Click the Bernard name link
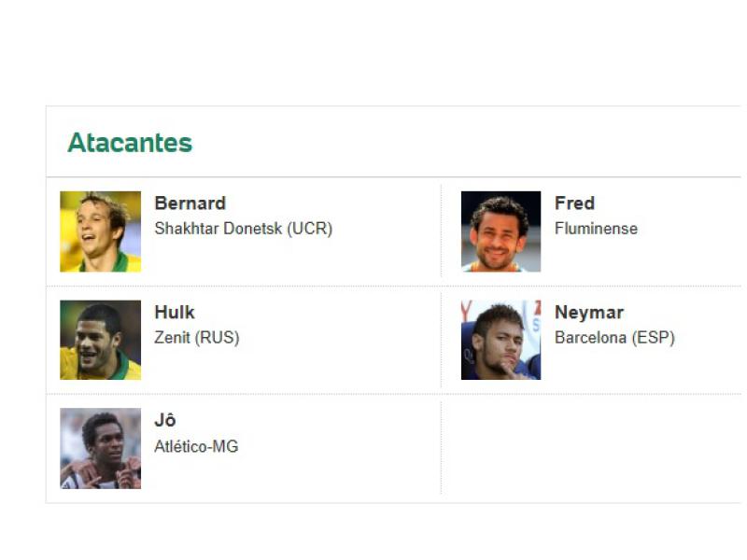This screenshot has height=560, width=747. tap(190, 203)
